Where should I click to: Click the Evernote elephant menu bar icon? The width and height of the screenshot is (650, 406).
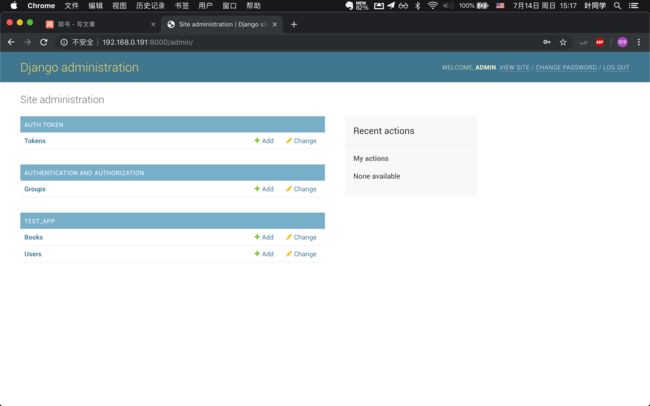pos(349,6)
